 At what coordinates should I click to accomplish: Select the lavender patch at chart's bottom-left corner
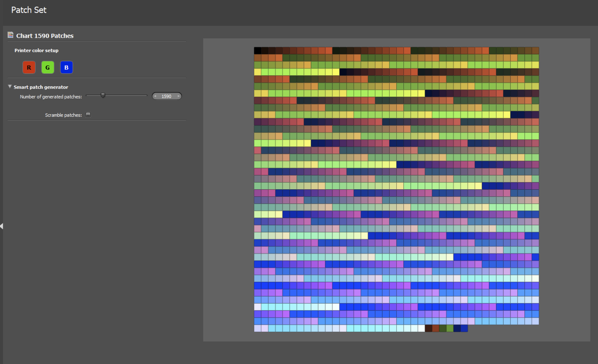click(258, 328)
